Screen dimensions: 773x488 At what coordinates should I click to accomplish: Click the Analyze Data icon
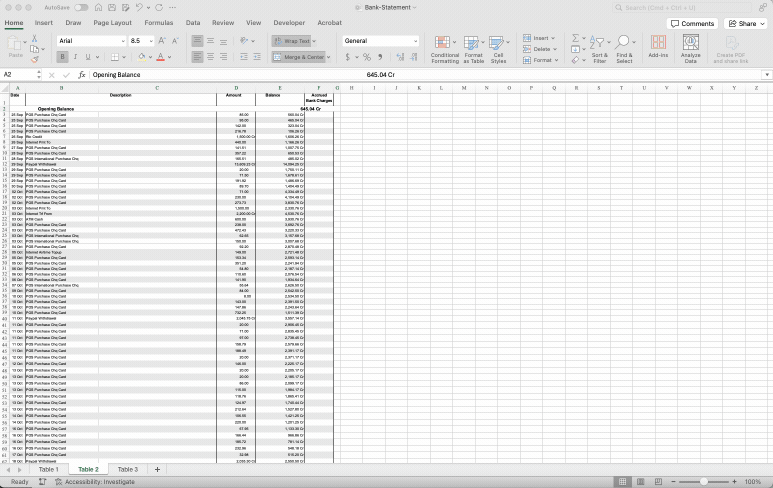pos(691,49)
